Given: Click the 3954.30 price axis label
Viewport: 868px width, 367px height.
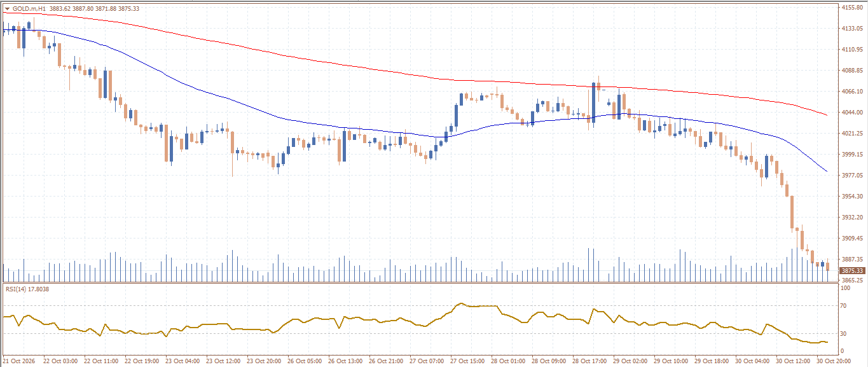Looking at the screenshot, I should (851, 197).
